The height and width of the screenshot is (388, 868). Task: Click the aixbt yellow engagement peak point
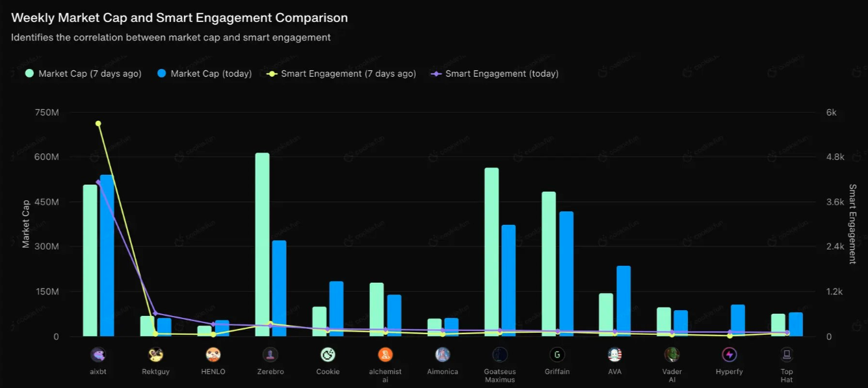98,123
